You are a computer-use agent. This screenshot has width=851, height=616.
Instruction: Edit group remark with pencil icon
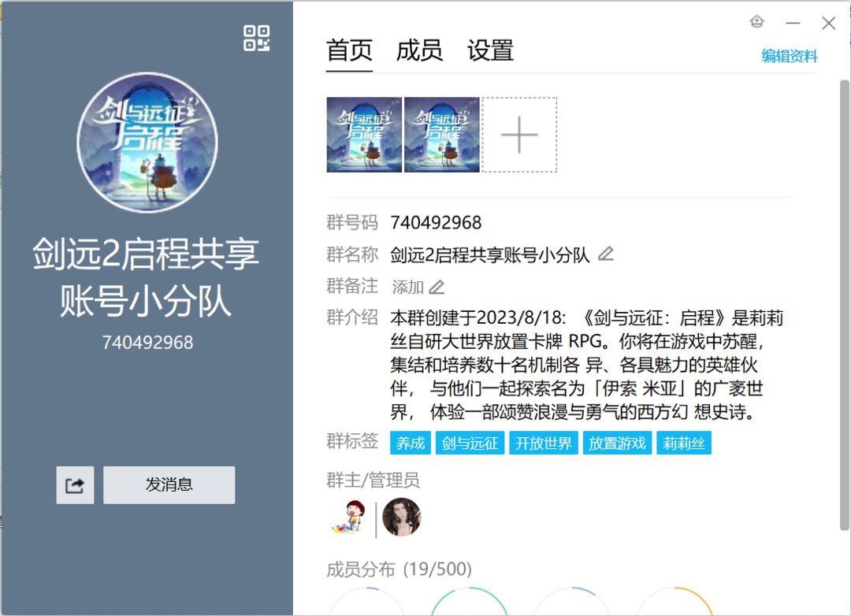[437, 287]
